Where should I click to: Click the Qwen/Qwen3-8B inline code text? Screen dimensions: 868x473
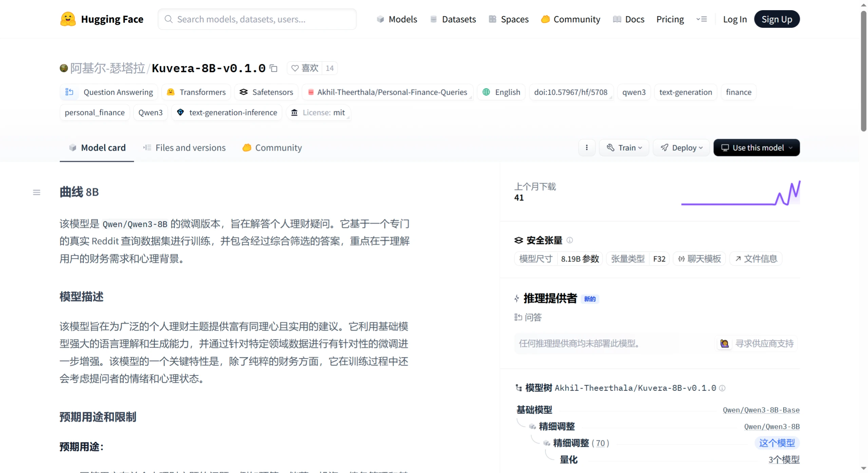135,224
